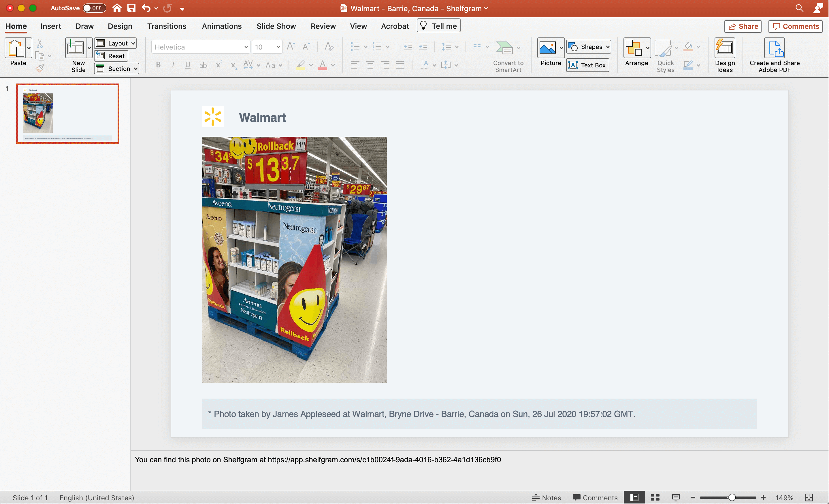Increase the indent level

pyautogui.click(x=423, y=46)
